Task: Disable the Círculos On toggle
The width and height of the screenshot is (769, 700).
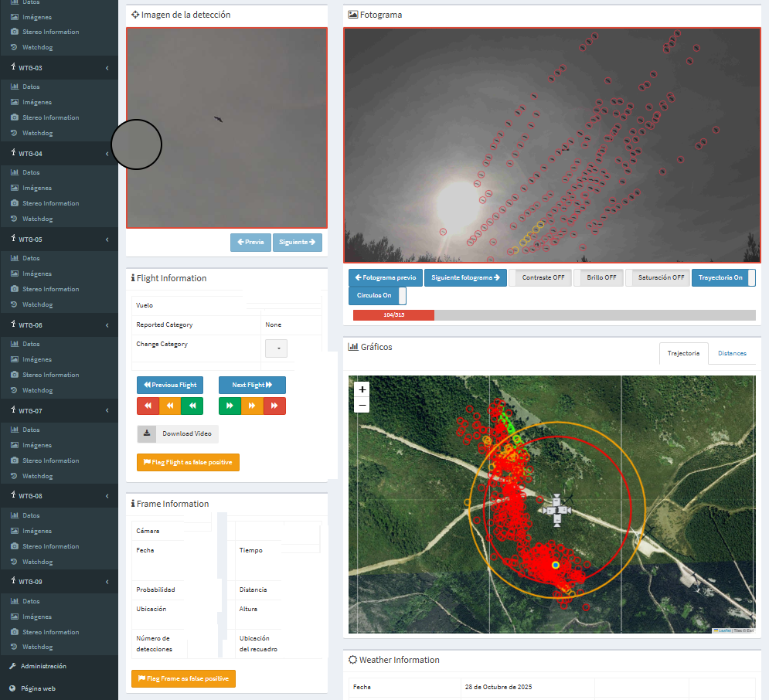Action: pyautogui.click(x=377, y=296)
